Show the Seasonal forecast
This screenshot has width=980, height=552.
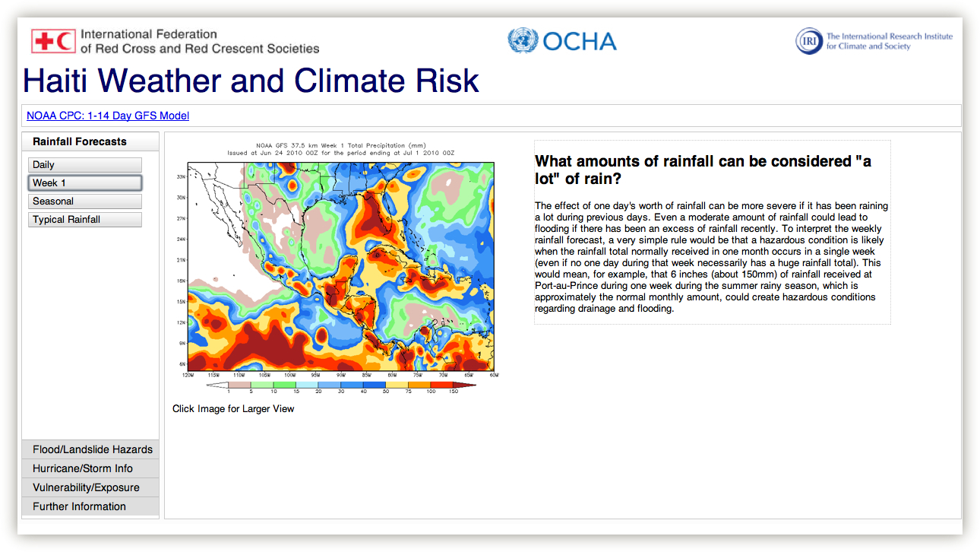(85, 201)
